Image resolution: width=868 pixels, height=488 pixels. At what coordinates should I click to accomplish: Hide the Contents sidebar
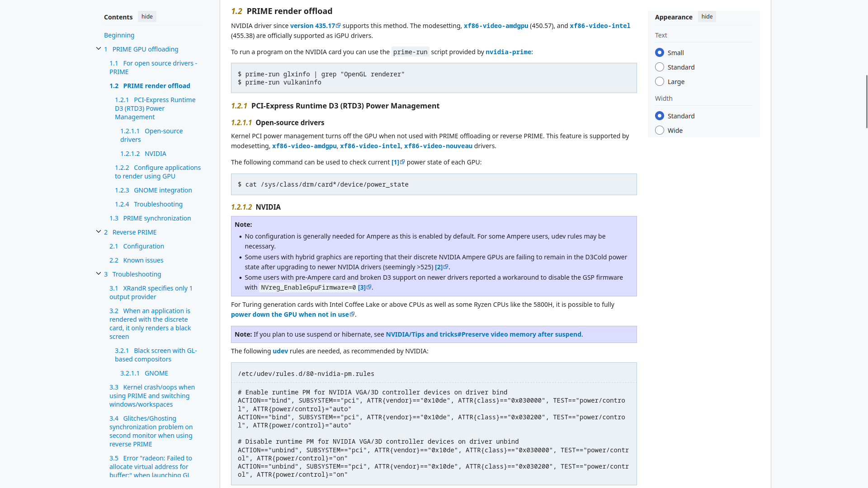(x=147, y=17)
